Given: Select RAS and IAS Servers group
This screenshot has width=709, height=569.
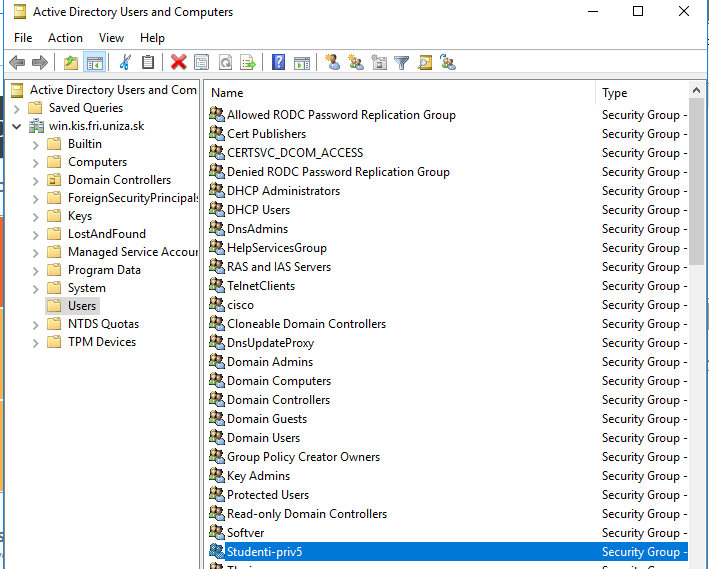Looking at the screenshot, I should tap(279, 267).
